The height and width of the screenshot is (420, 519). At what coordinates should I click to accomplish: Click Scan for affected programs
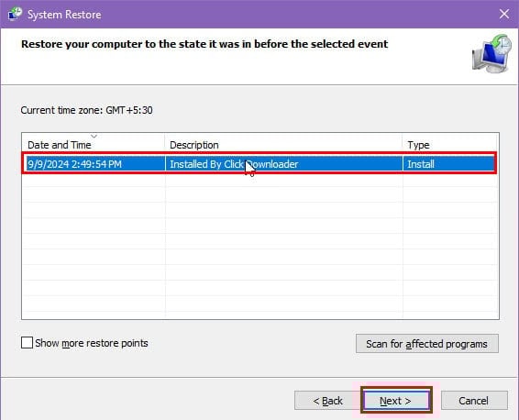(x=427, y=344)
